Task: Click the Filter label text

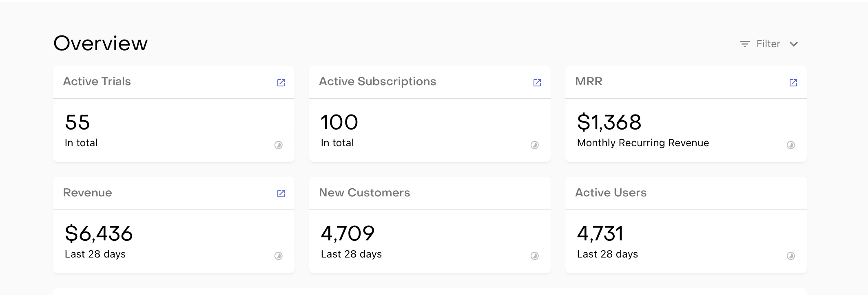Action: [x=768, y=44]
